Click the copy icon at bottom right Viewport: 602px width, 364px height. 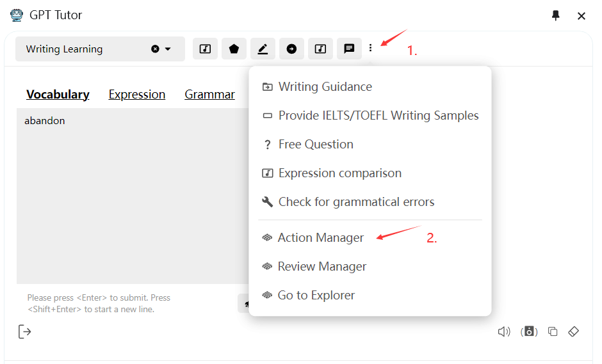pos(553,331)
